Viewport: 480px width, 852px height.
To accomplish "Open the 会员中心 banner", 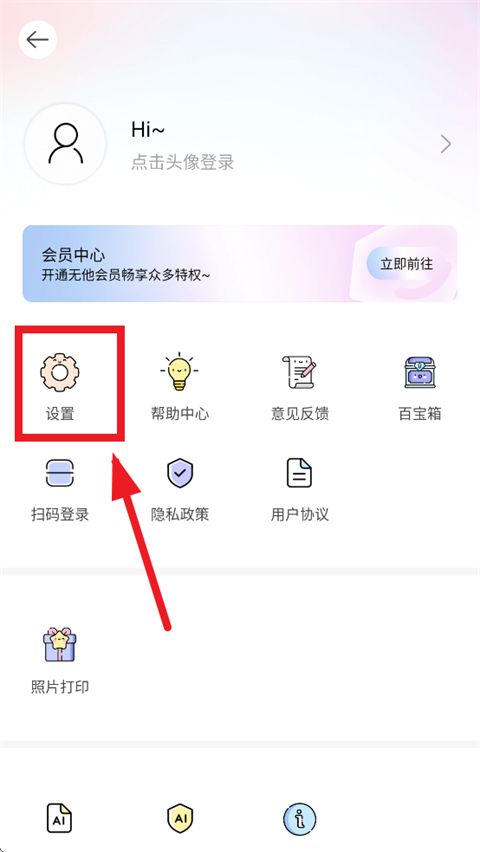I will point(240,264).
